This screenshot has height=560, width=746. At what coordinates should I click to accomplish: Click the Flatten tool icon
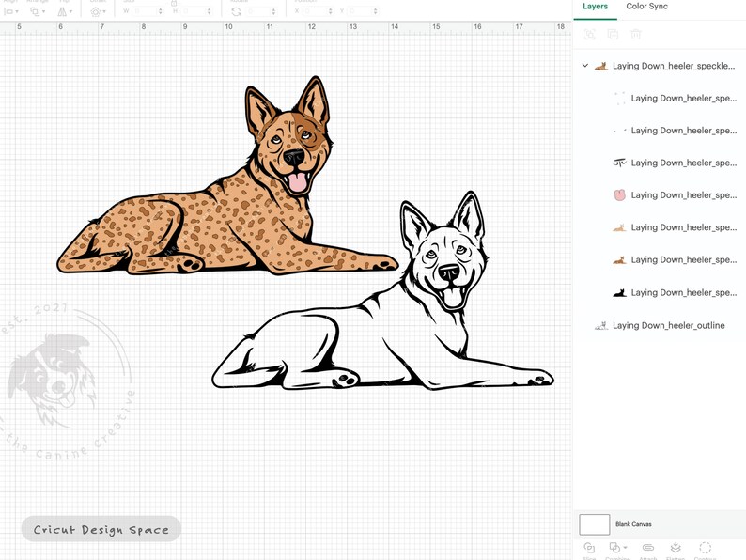(x=676, y=548)
